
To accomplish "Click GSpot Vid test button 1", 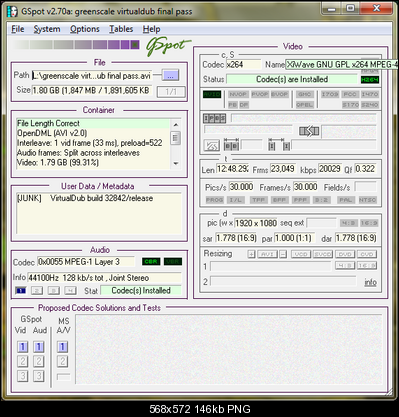I will click(22, 347).
